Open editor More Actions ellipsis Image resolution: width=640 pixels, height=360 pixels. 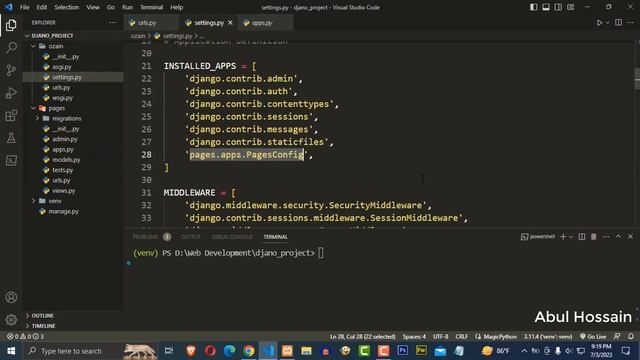click(631, 23)
